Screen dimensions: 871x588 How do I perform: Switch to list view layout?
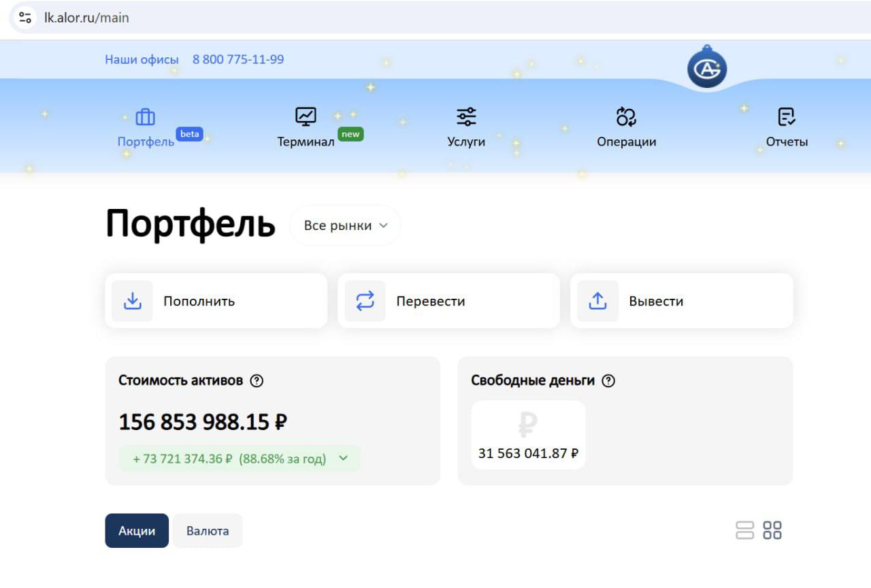click(x=745, y=530)
